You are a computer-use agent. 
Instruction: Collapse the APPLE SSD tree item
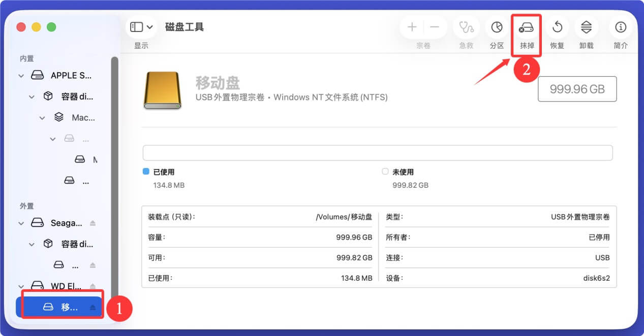pos(21,75)
